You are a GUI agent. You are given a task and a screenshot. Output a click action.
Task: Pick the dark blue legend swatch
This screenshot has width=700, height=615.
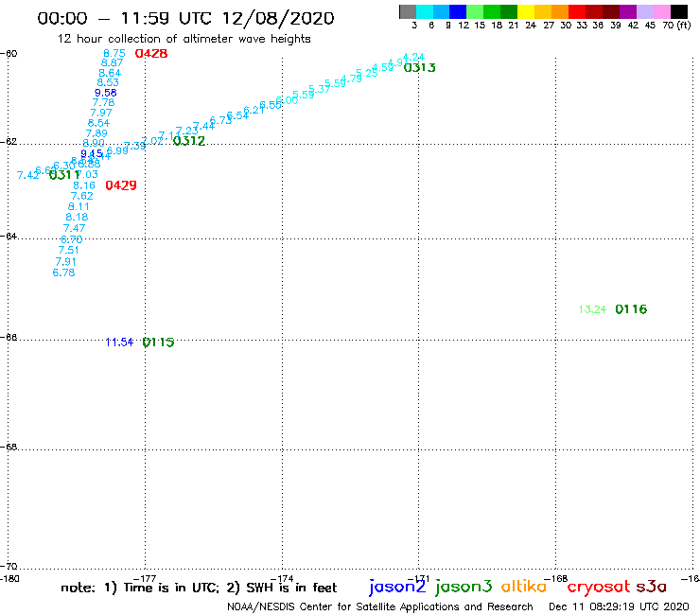[x=458, y=11]
